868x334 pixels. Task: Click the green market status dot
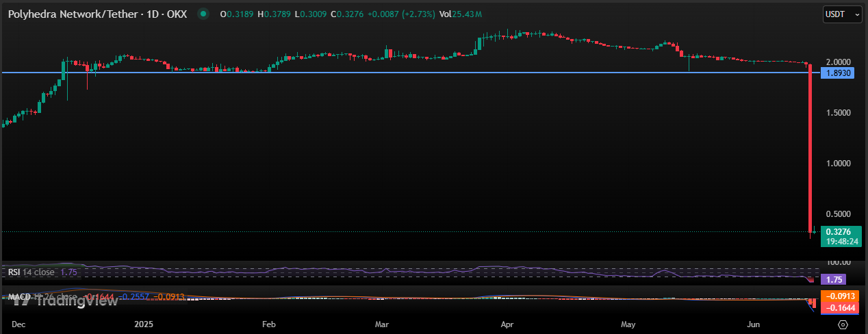[202, 14]
